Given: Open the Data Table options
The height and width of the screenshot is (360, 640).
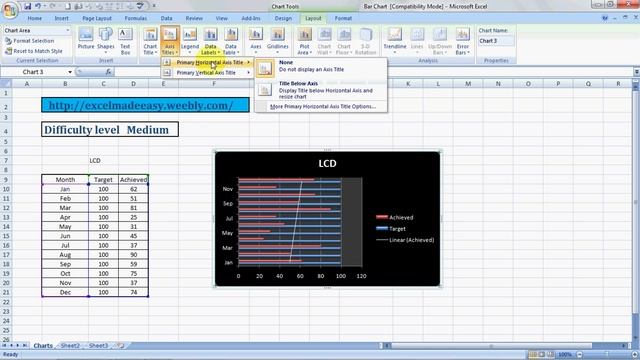Looking at the screenshot, I should [231, 41].
